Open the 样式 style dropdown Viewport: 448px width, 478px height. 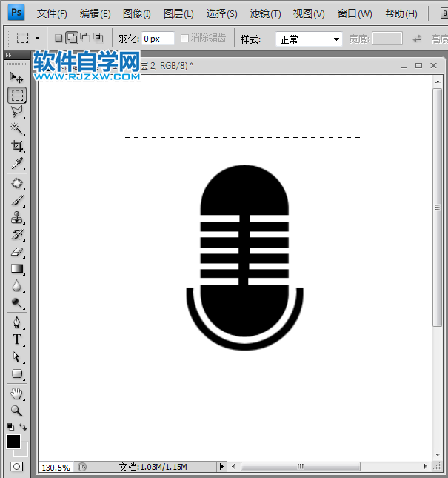309,39
